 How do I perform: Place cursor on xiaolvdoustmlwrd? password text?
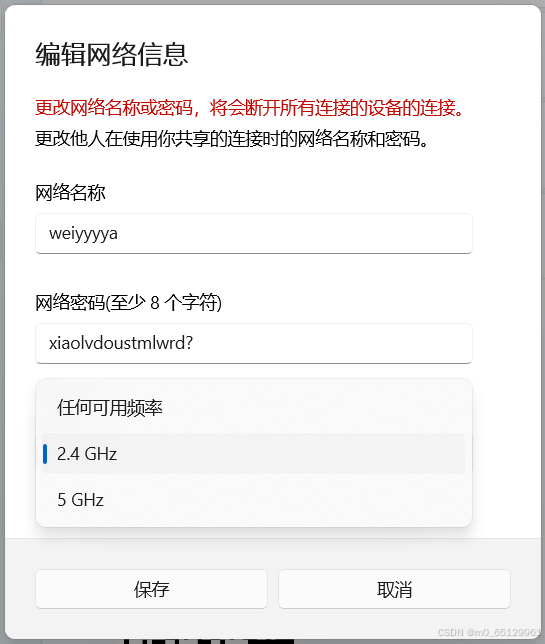[x=121, y=343]
